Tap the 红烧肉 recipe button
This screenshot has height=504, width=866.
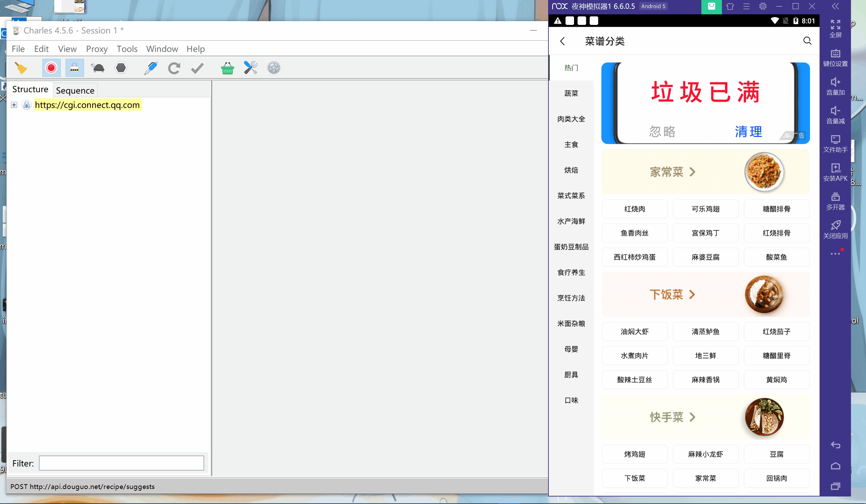pyautogui.click(x=634, y=209)
